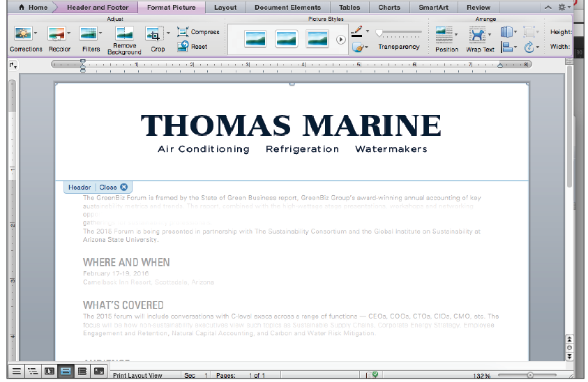Click the Transparency slider handle
This screenshot has width=588, height=382.
click(379, 33)
